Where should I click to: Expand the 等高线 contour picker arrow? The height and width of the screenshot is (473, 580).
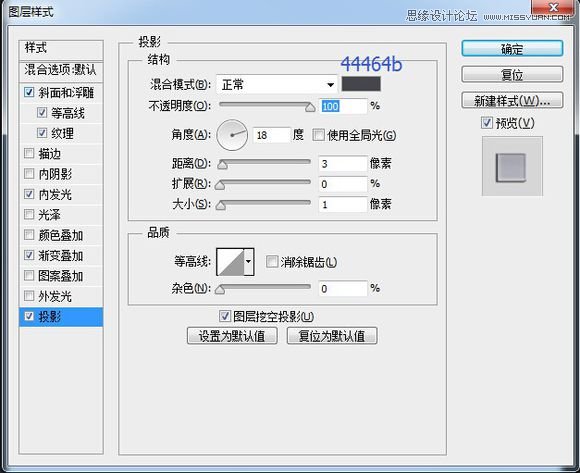249,262
